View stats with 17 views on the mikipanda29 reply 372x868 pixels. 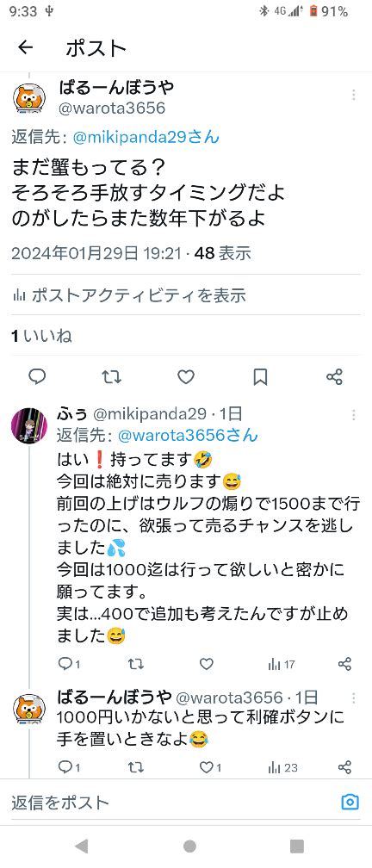tap(282, 664)
